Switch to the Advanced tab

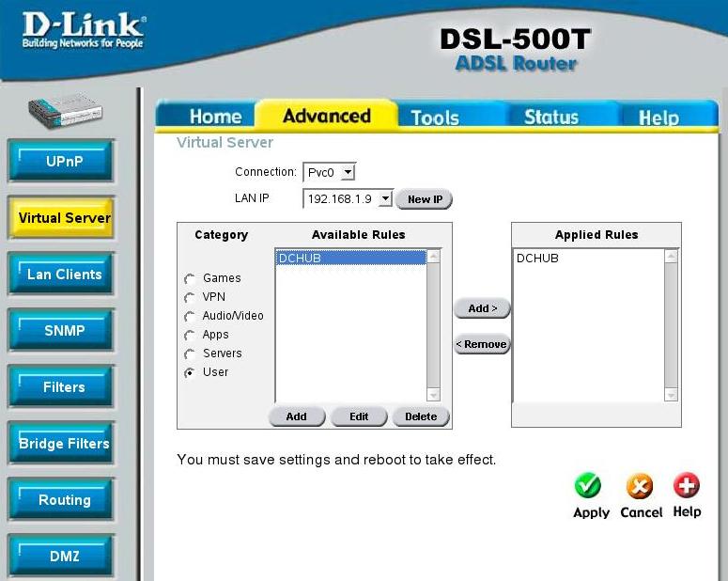point(327,116)
